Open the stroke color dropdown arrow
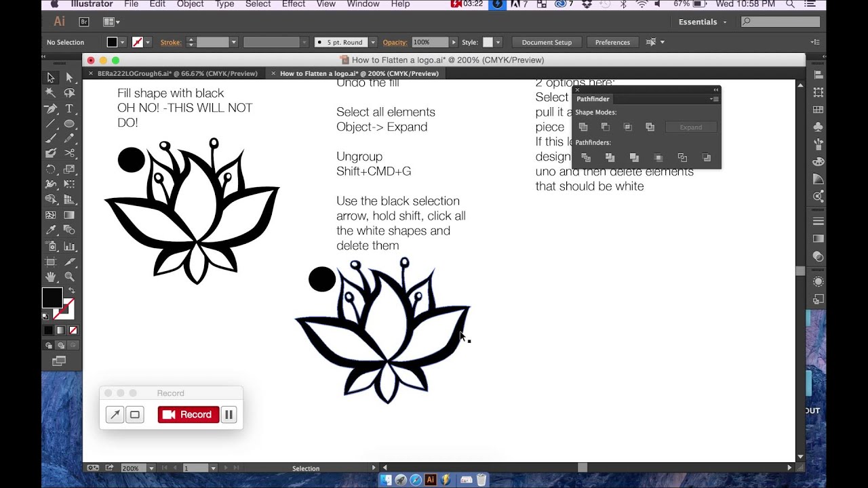This screenshot has width=868, height=488. [148, 42]
